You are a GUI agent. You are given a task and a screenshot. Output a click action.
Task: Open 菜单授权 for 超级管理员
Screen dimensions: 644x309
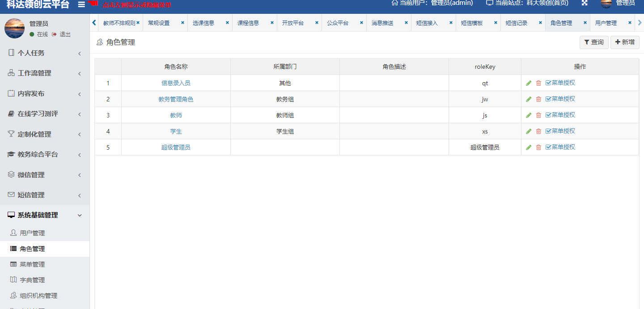[x=560, y=147]
